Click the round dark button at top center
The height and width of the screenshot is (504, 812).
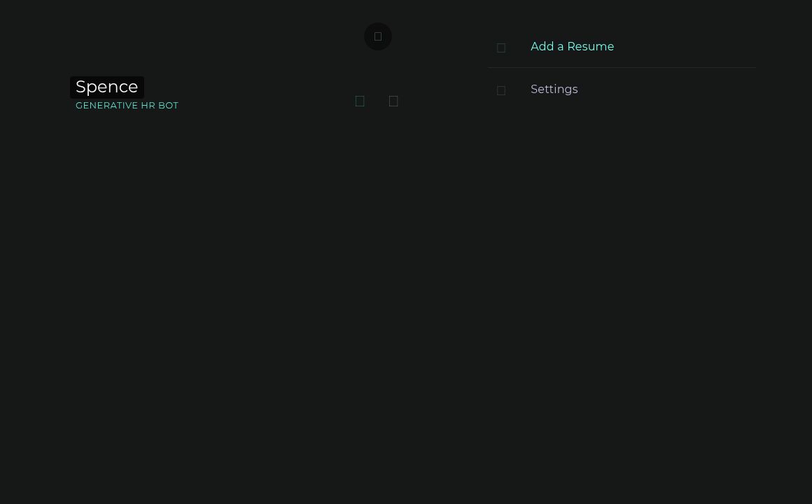378,36
